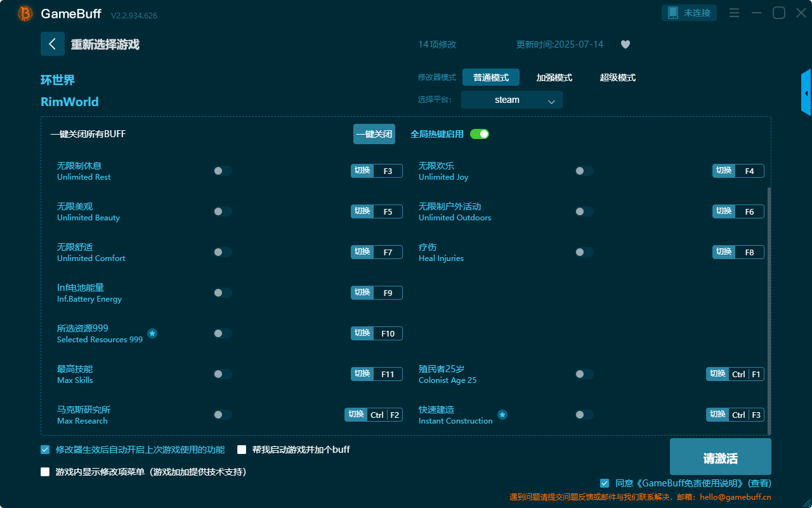The width and height of the screenshot is (812, 508).
Task: Disable the 全局热键启用 switch
Action: [x=479, y=134]
